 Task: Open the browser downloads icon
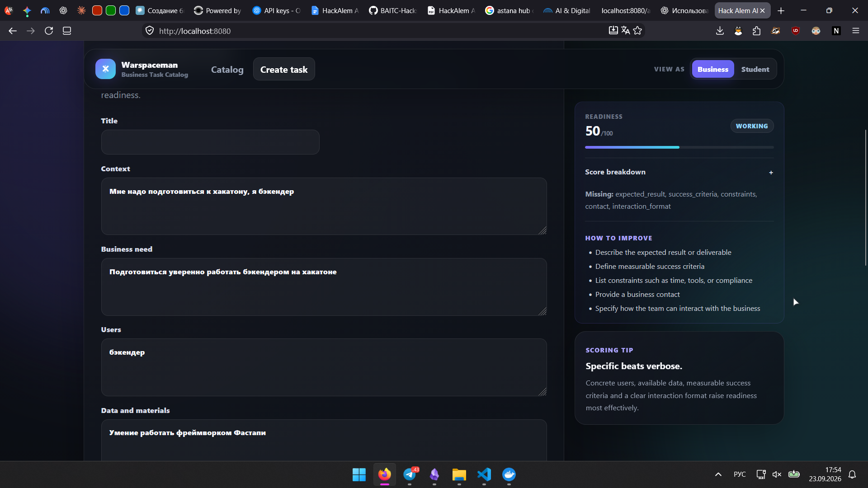[x=720, y=31]
